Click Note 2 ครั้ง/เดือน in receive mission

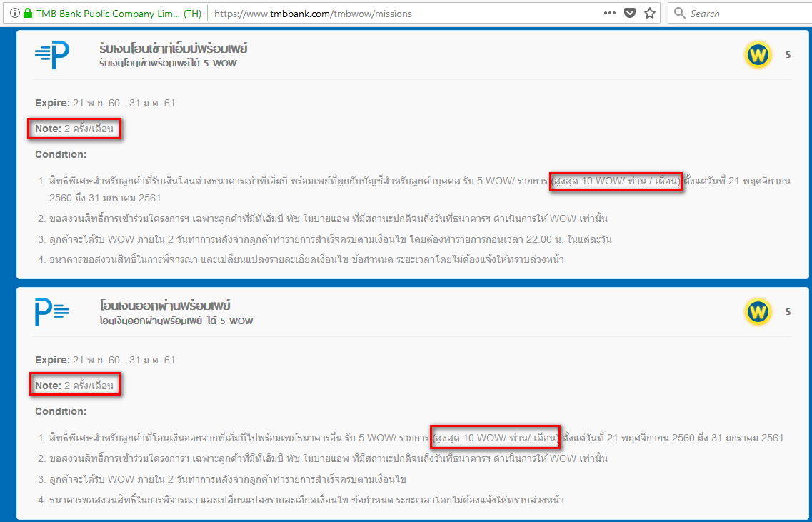pyautogui.click(x=74, y=129)
